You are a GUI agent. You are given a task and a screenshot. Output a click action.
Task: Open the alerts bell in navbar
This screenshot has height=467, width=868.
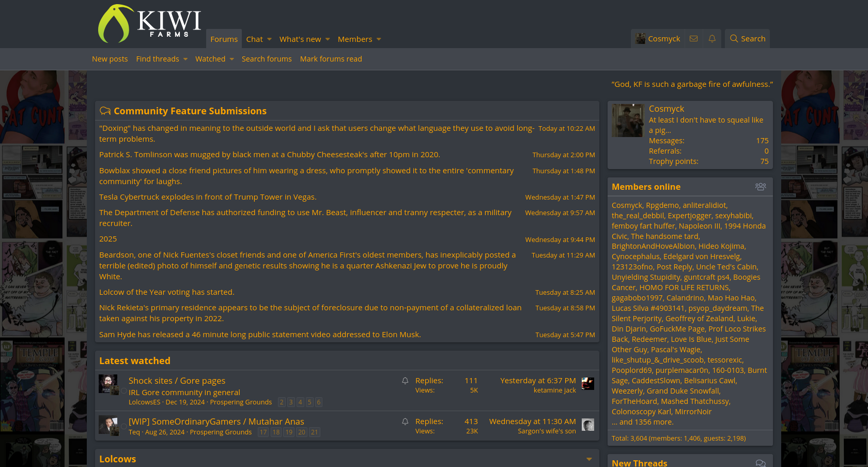tap(712, 39)
